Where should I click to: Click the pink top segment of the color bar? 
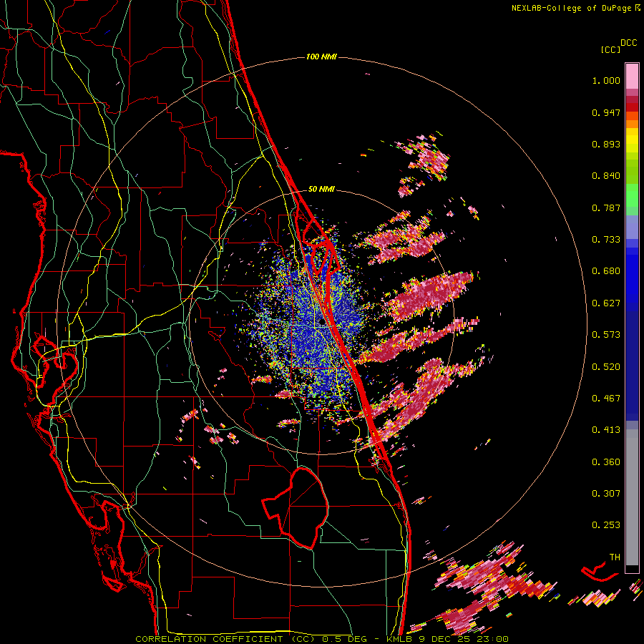pos(632,76)
